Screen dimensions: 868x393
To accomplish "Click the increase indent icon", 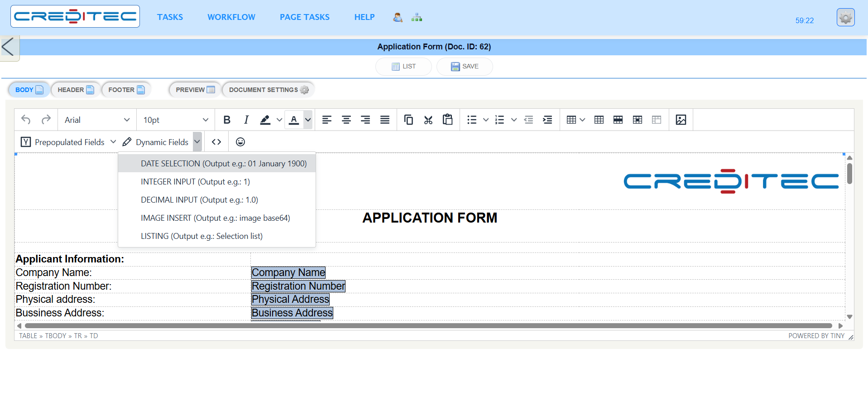I will [547, 120].
